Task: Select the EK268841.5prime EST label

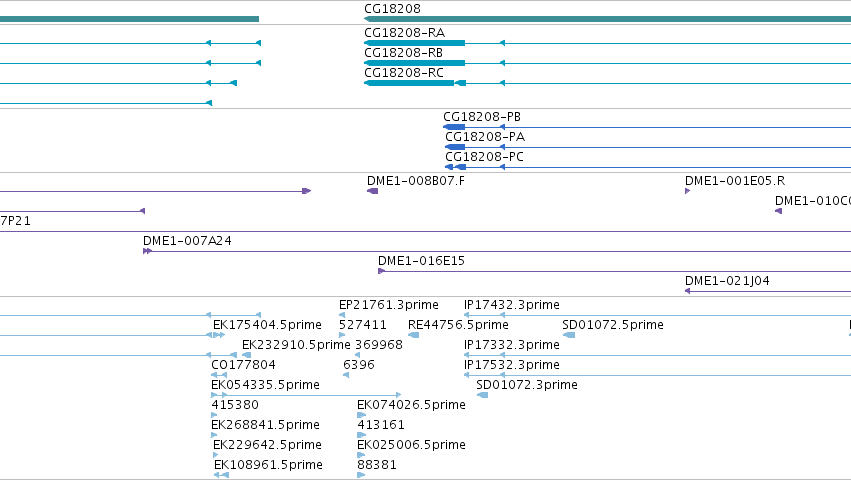Action: 265,425
